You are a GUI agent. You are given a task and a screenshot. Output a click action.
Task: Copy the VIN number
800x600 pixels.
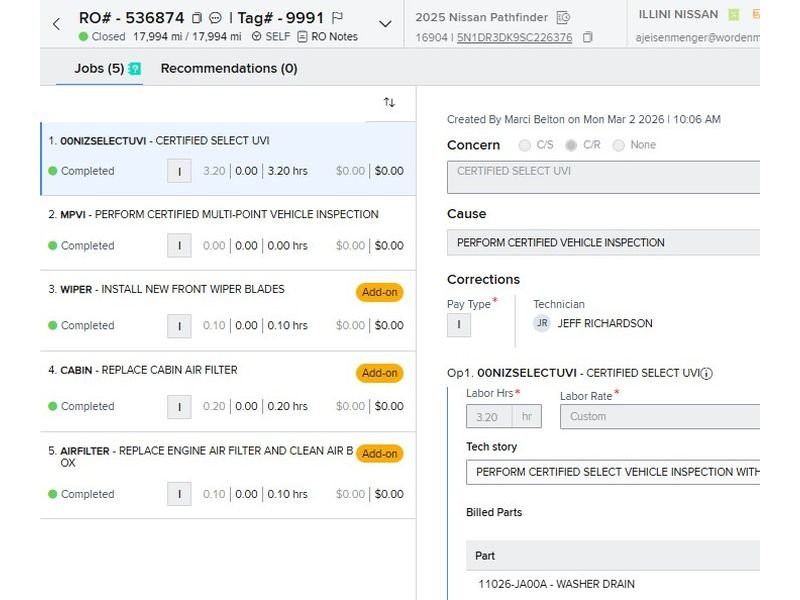coord(588,38)
